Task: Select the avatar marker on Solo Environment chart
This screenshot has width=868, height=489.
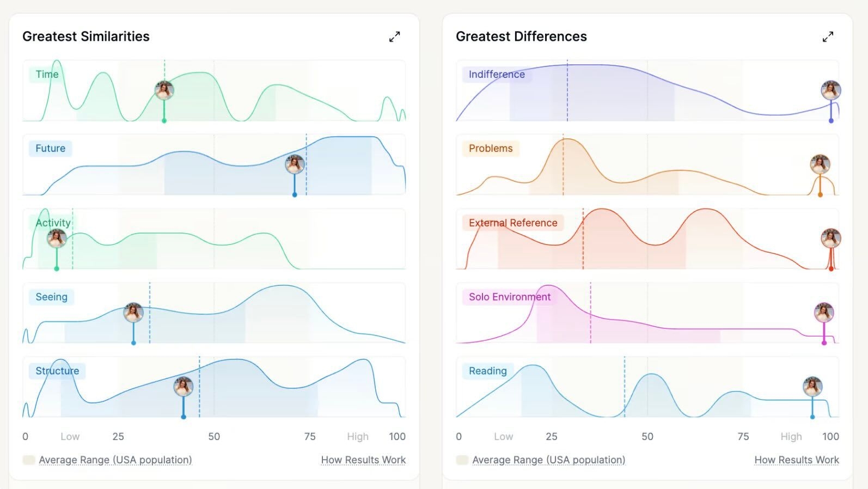Action: pos(824,313)
